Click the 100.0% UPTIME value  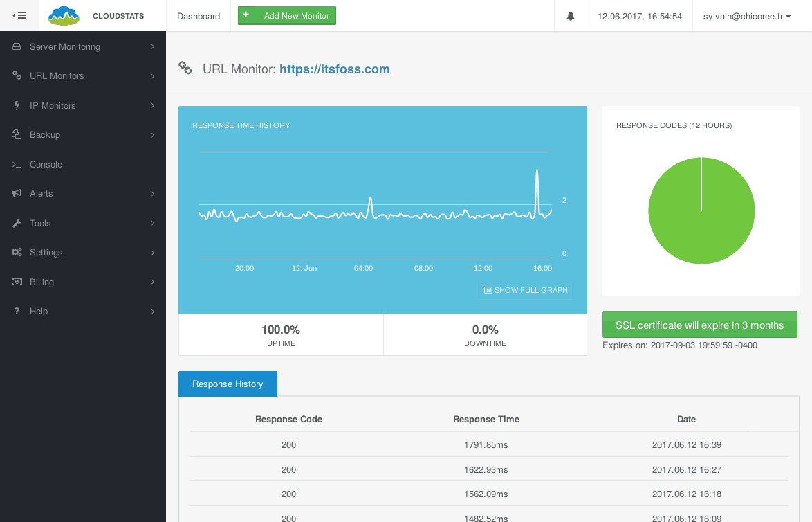click(281, 330)
